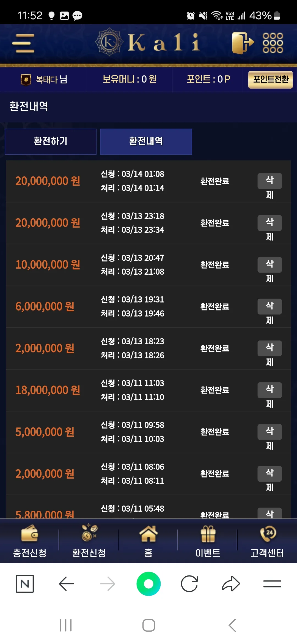Screen dimensions: 297x644
Task: Open 이벤트 gift box icon
Action: (208, 533)
